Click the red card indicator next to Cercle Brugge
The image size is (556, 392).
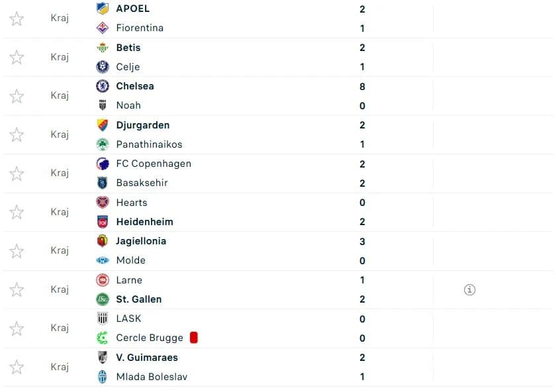(193, 338)
